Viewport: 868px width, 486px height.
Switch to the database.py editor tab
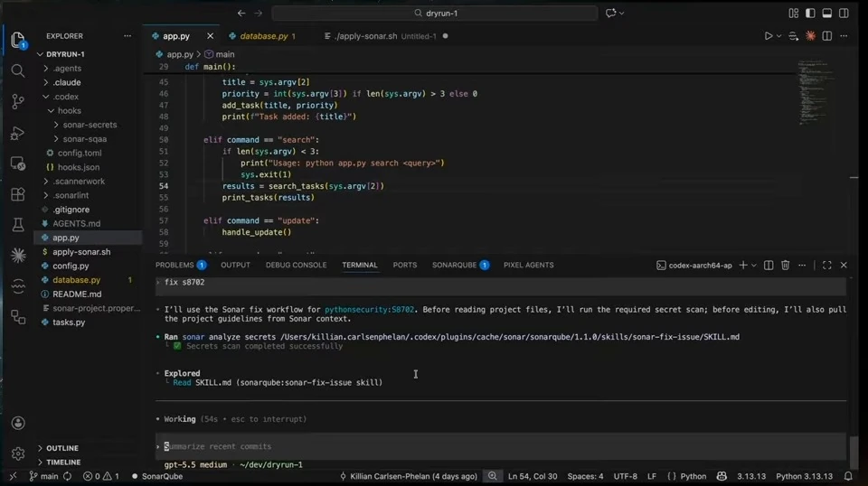tap(265, 36)
